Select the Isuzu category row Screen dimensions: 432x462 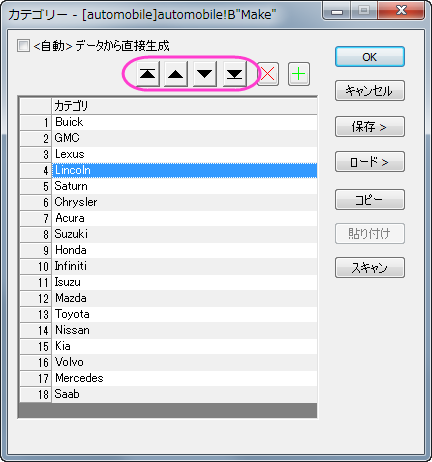tap(184, 282)
